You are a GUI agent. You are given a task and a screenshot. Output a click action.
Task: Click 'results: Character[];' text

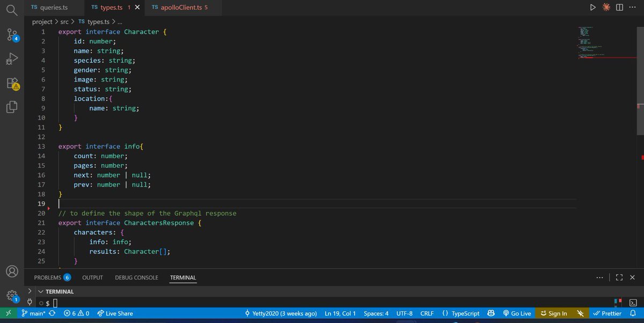(129, 251)
